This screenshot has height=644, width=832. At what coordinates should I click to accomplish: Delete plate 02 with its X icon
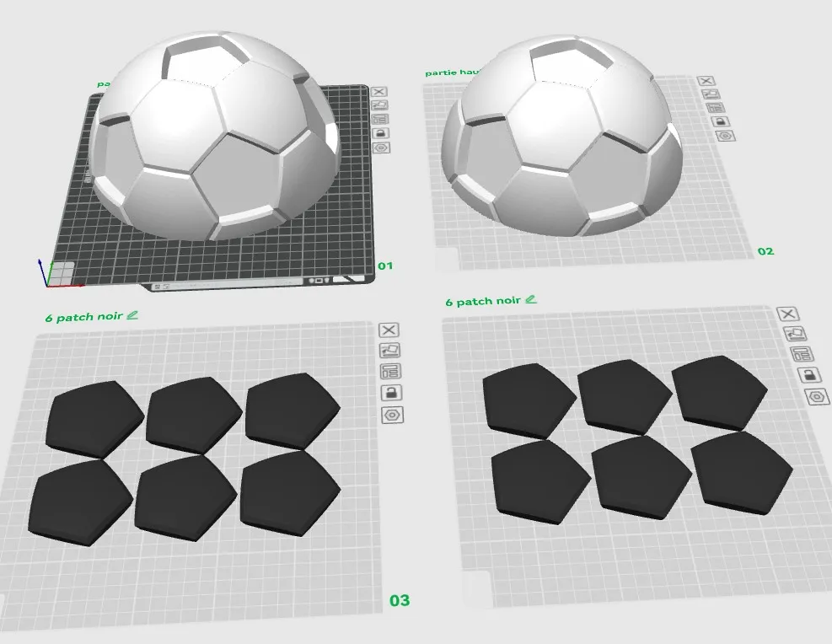click(706, 81)
